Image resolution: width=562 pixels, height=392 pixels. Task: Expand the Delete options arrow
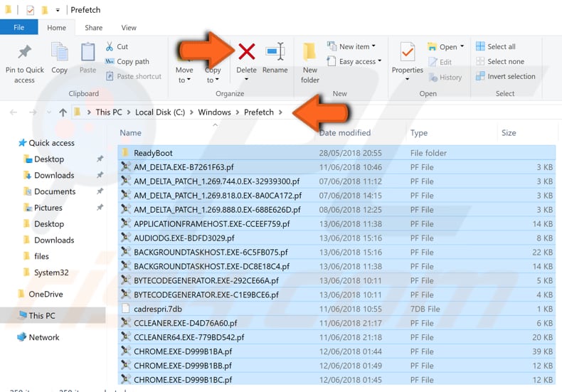coord(246,79)
